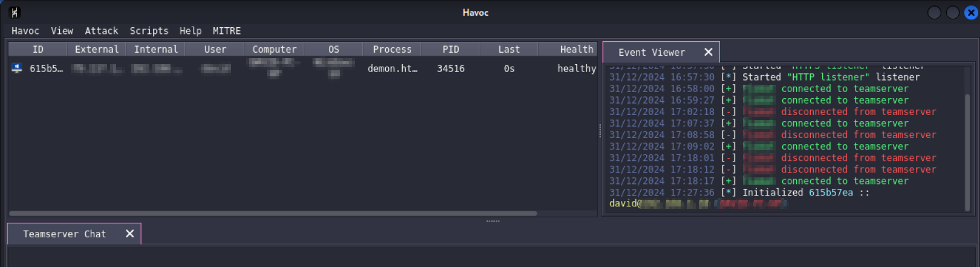Click the 17:09:02 connected to teamserver entry
Image resolution: width=980 pixels, height=267 pixels.
click(759, 146)
